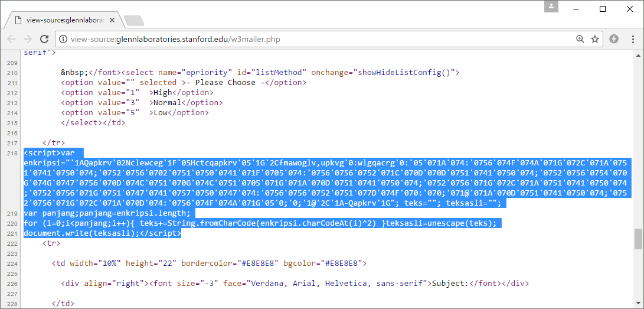Go forward to the next page
The image size is (644, 309).
(28, 39)
